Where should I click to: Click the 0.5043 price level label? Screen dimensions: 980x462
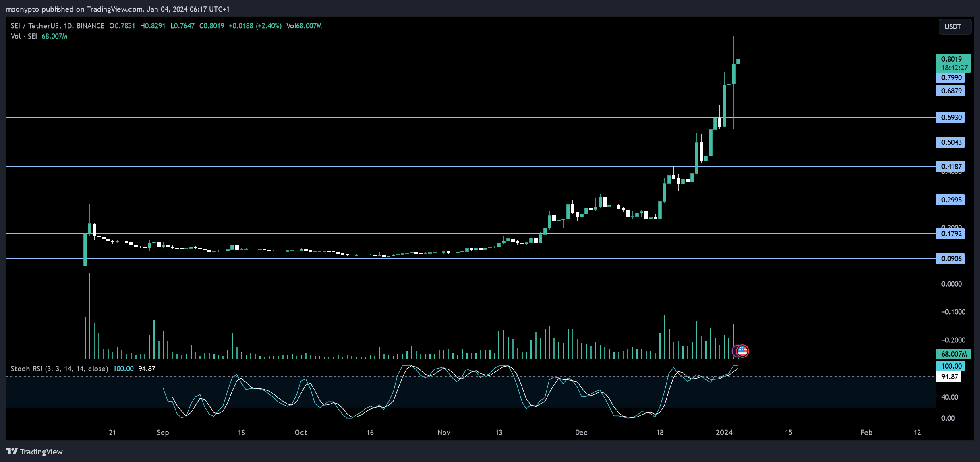click(951, 142)
